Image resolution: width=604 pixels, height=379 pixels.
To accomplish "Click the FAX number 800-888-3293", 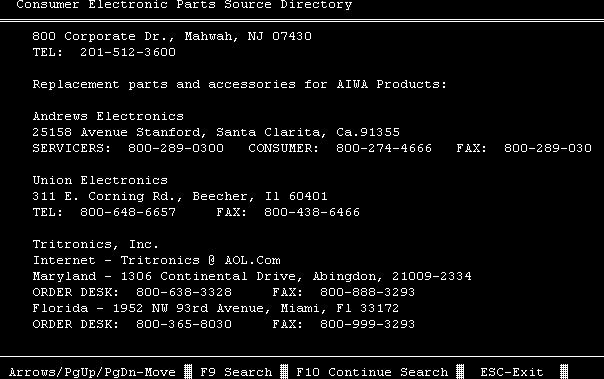I will (367, 292).
